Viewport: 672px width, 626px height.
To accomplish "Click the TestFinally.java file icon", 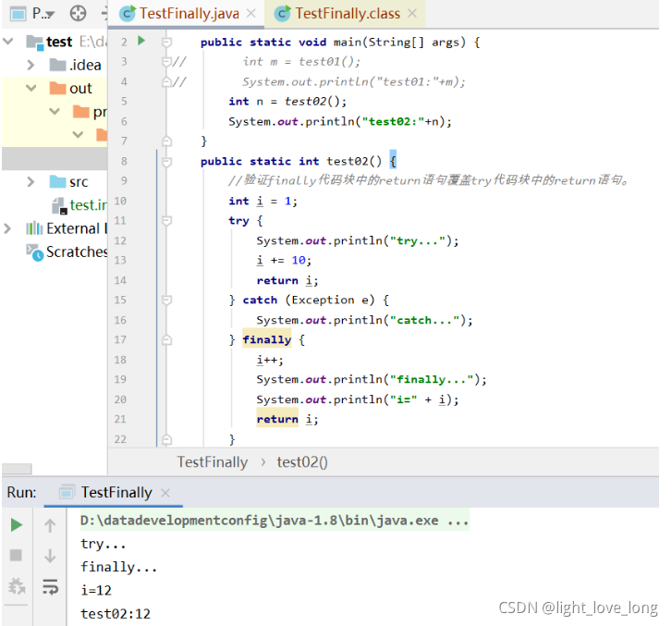I will pyautogui.click(x=128, y=14).
